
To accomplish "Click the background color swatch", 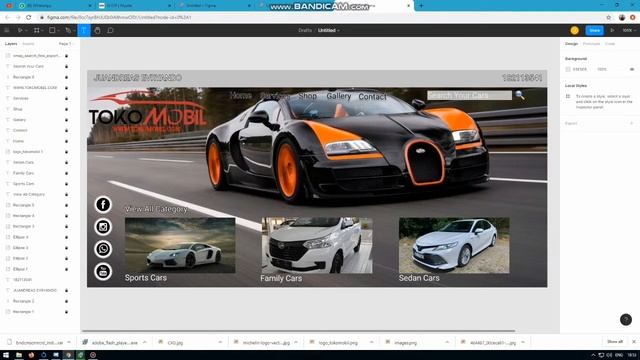I will (568, 69).
